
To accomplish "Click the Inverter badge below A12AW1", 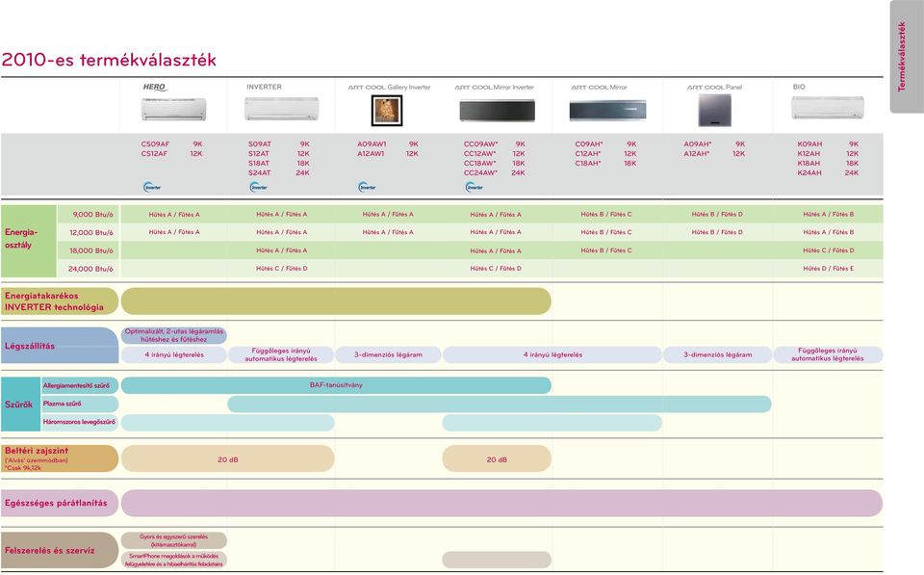I will pos(367,187).
